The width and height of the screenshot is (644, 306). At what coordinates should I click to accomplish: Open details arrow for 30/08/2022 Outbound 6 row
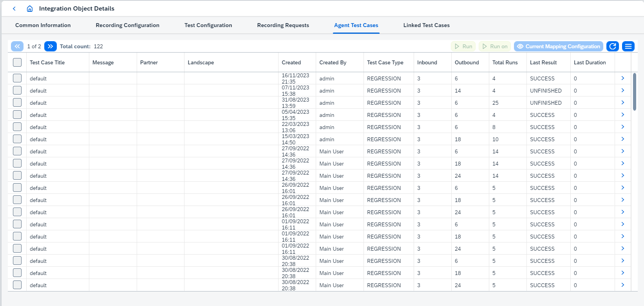click(623, 260)
